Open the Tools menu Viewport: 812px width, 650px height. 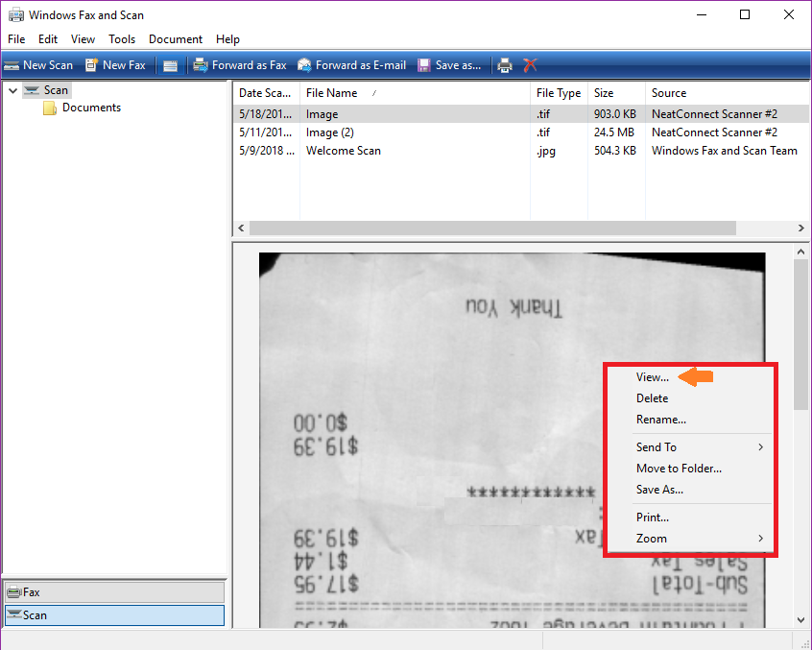click(x=122, y=39)
